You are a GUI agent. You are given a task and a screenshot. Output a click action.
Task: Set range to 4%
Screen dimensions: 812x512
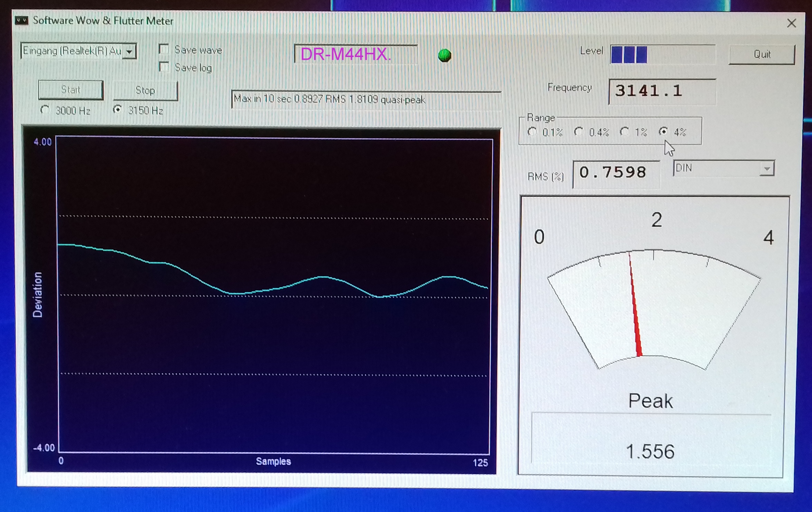pos(663,131)
